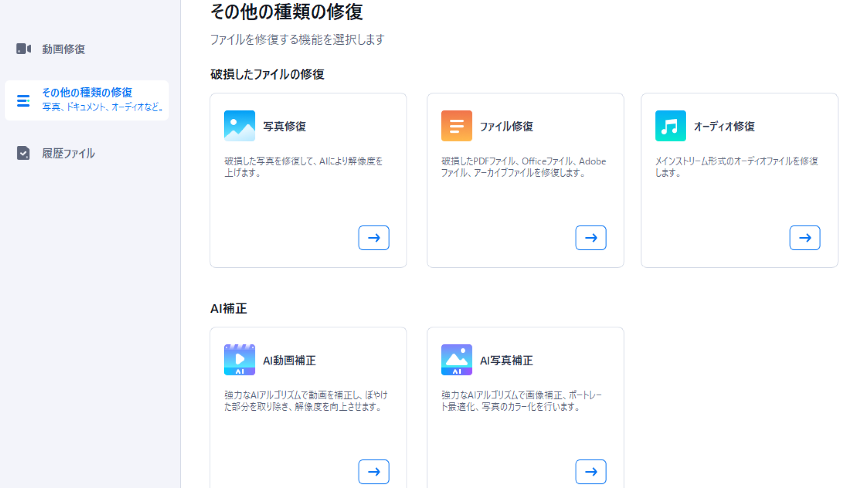Image resolution: width=868 pixels, height=488 pixels.
Task: Open file repair via its arrow button
Action: coord(591,238)
